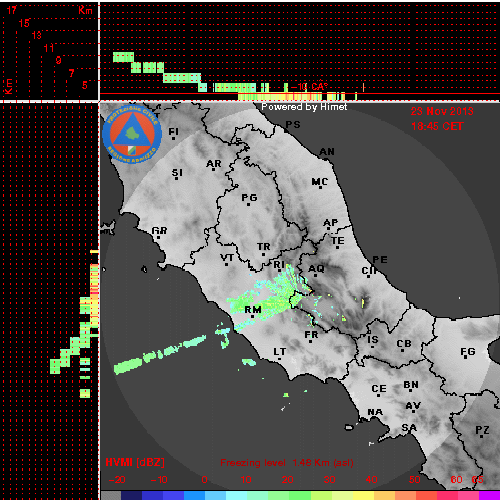
Task: Click the '65' value on the dBZ scale
Action: tap(477, 480)
